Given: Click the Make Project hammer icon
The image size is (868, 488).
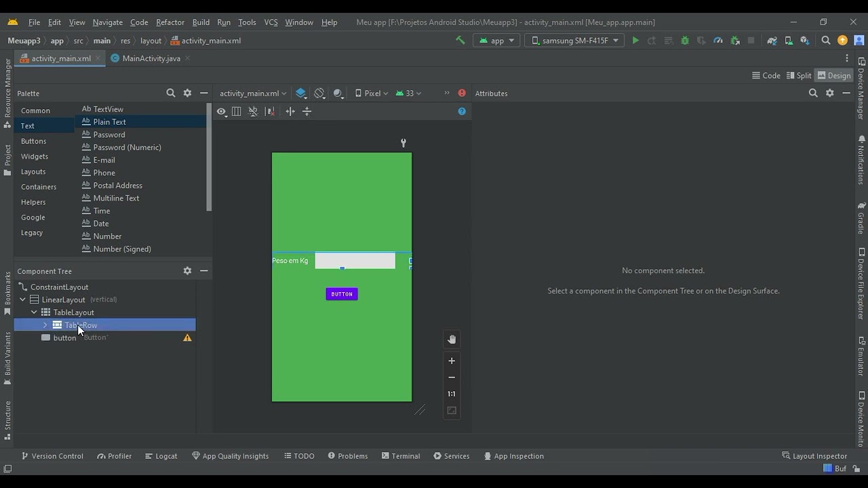Looking at the screenshot, I should coord(460,41).
